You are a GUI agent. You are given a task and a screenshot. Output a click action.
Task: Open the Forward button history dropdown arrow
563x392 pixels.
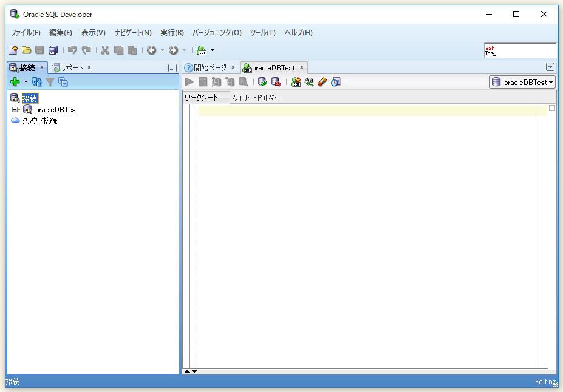coord(184,50)
